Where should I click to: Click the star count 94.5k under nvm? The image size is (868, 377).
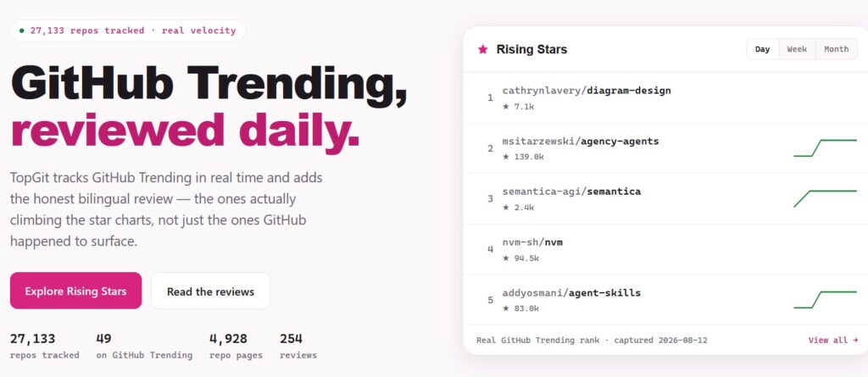(x=520, y=258)
